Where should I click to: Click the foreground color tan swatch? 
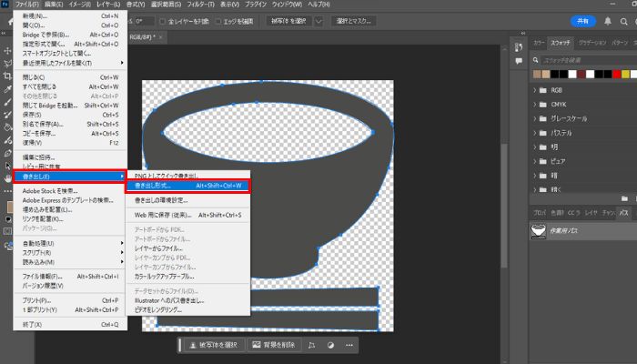(x=10, y=207)
